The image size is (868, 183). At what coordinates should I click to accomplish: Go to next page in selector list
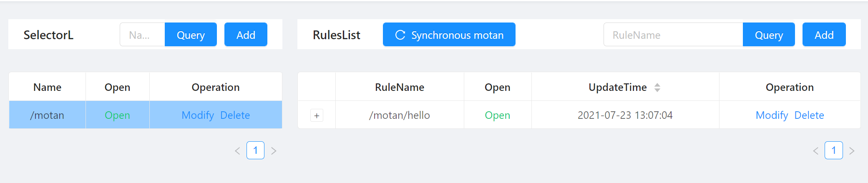[274, 151]
